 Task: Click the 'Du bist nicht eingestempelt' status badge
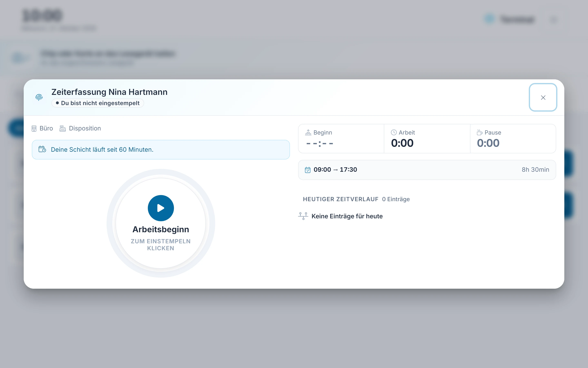(x=98, y=103)
